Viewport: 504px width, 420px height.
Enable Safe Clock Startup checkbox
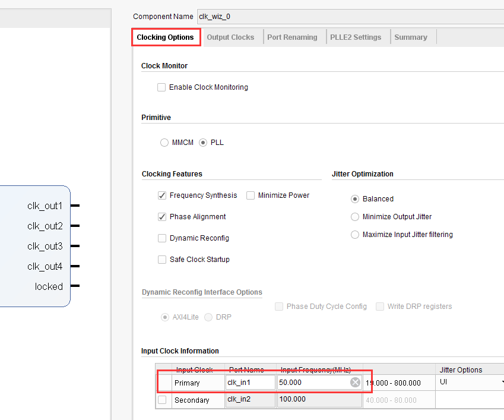(x=162, y=260)
